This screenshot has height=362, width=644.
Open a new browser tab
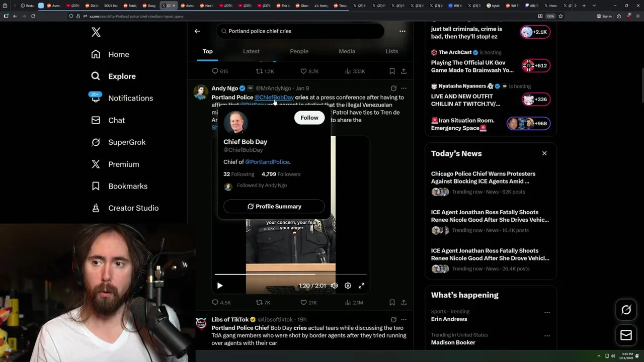pyautogui.click(x=584, y=6)
